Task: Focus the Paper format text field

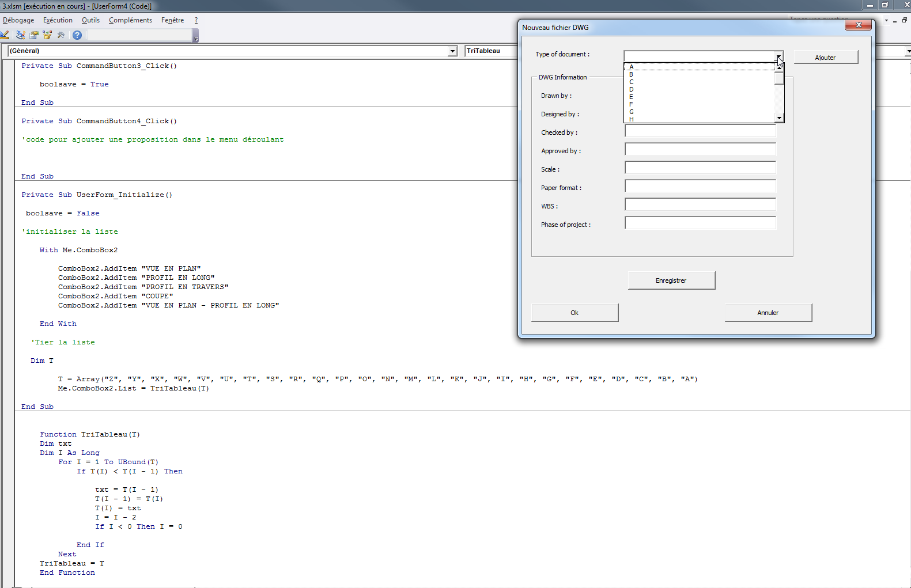Action: (700, 187)
